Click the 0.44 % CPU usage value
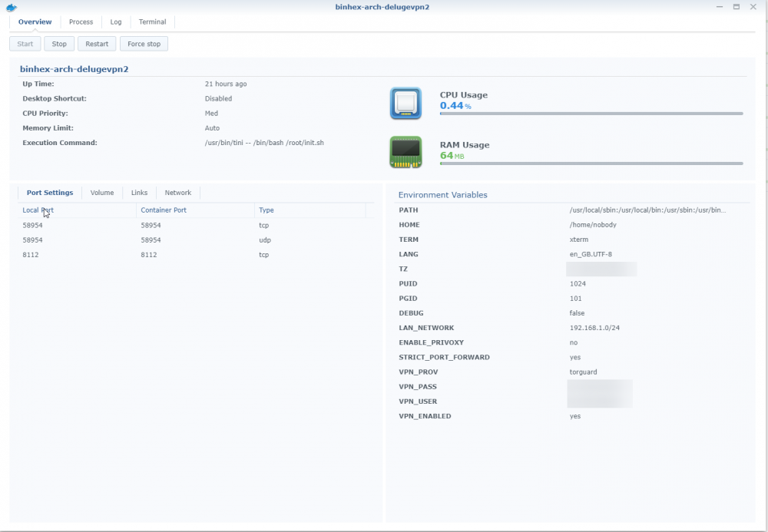This screenshot has height=532, width=768. coord(455,106)
